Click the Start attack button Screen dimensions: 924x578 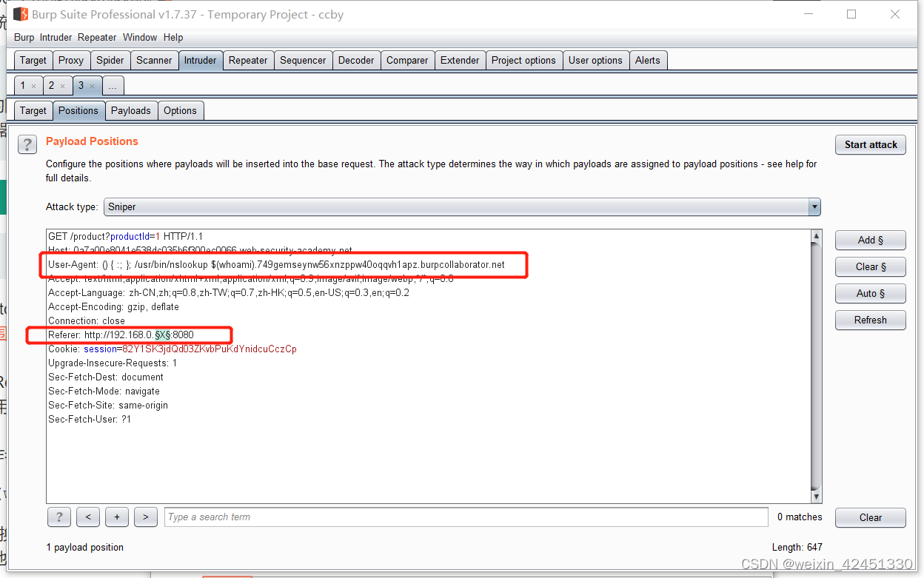point(871,145)
